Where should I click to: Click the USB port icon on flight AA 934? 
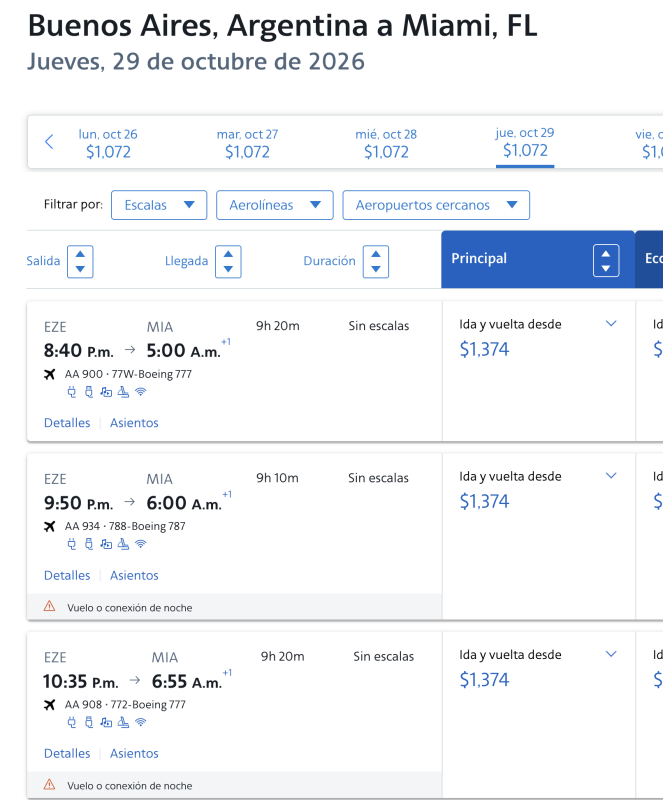(88, 544)
